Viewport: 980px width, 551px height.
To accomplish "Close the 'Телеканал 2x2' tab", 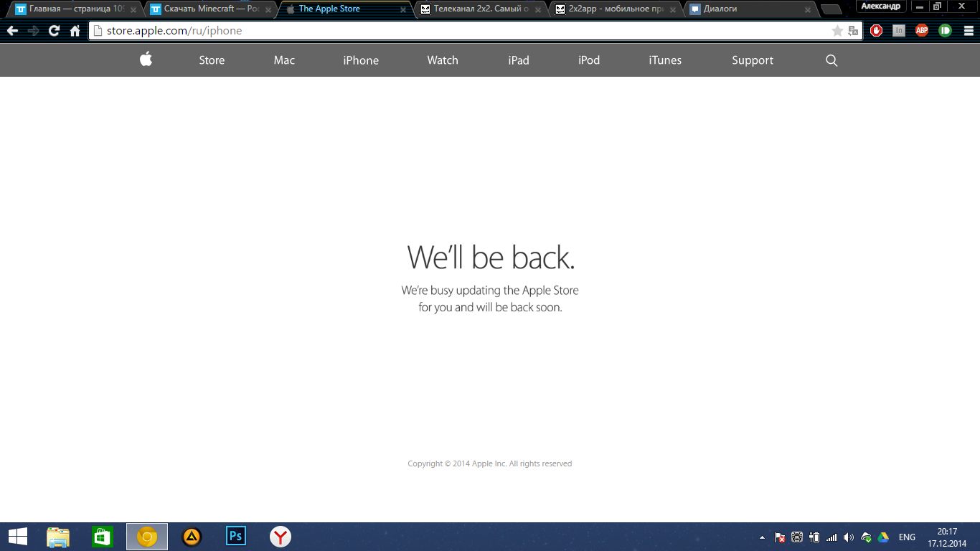I will (537, 10).
